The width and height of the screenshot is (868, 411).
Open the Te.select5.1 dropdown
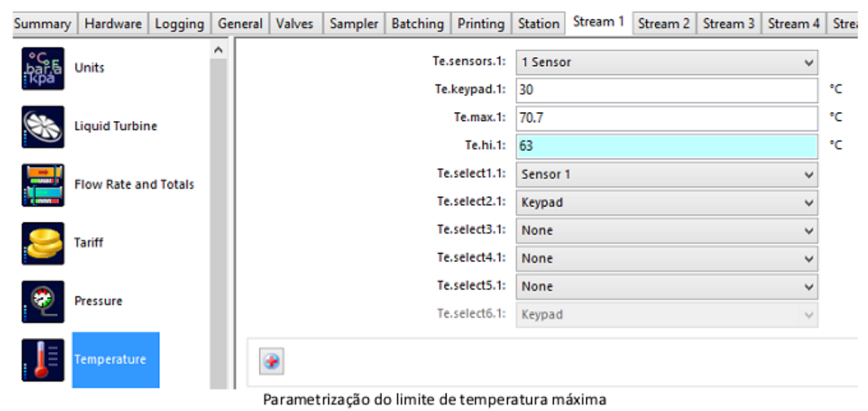point(666,287)
